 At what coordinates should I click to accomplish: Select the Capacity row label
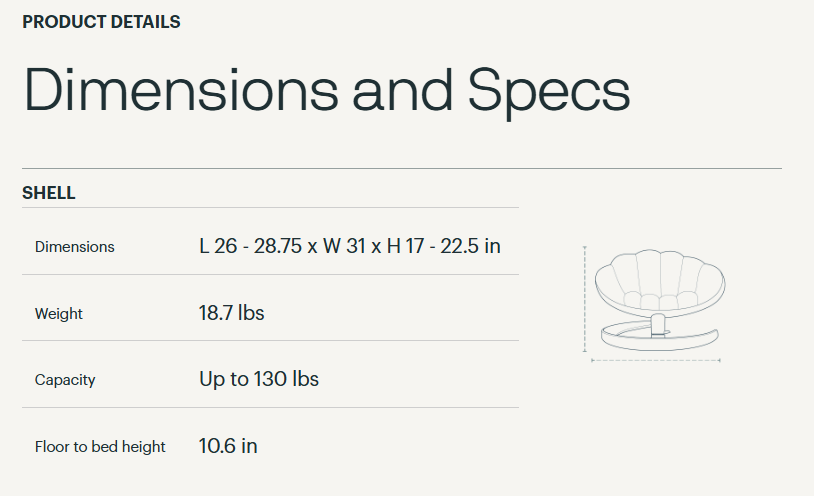coord(65,380)
